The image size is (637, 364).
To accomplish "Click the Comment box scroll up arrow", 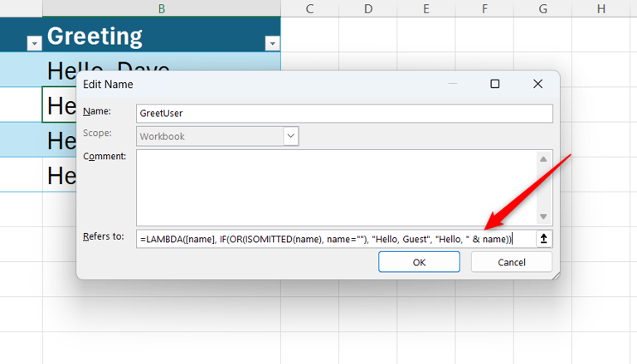I will tap(543, 159).
